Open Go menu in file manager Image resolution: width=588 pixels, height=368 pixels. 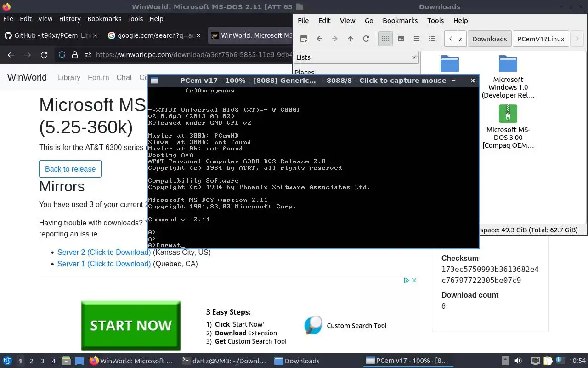[x=369, y=20]
